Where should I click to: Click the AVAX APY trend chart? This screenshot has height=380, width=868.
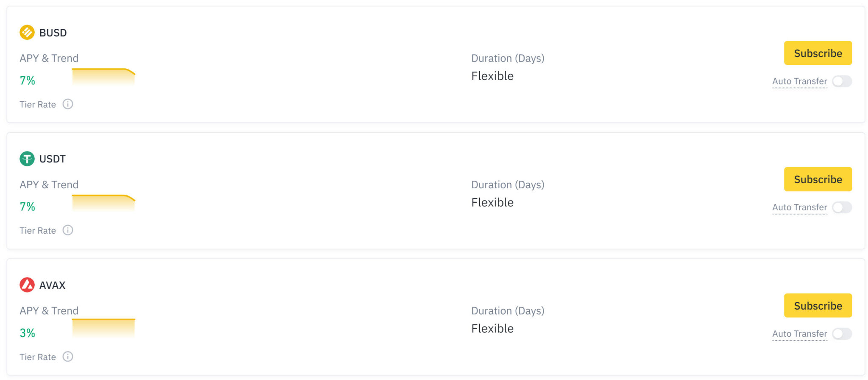(x=103, y=328)
